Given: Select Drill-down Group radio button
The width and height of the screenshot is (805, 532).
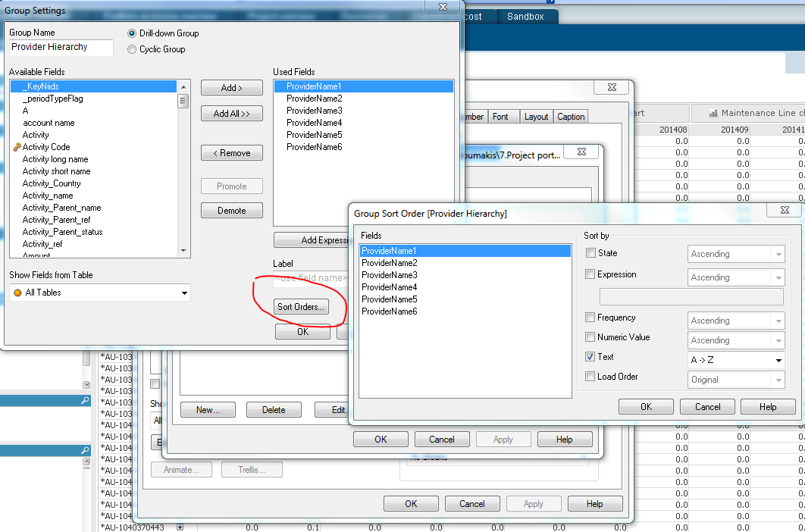Looking at the screenshot, I should click(x=132, y=33).
